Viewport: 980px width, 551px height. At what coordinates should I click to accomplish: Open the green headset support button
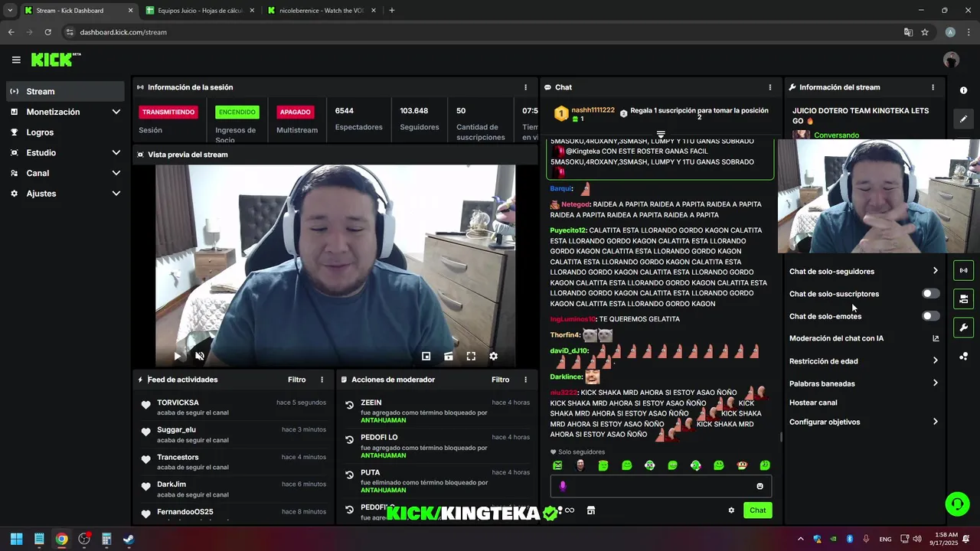[x=957, y=504]
